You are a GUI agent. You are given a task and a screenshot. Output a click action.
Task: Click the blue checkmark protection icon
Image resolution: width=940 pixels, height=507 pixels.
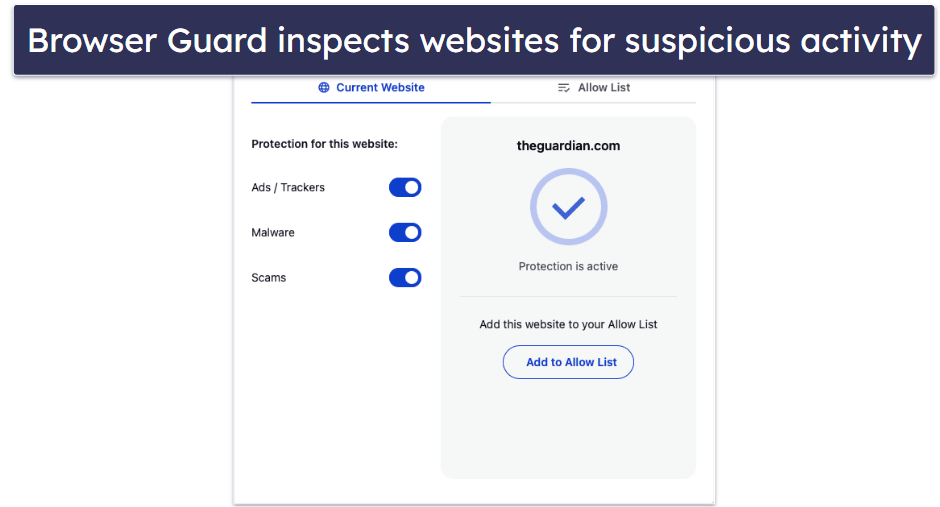[x=568, y=207]
